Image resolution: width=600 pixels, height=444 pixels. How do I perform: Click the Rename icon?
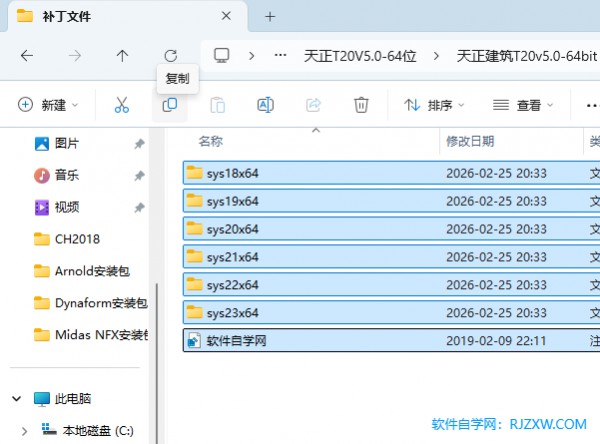click(x=266, y=105)
